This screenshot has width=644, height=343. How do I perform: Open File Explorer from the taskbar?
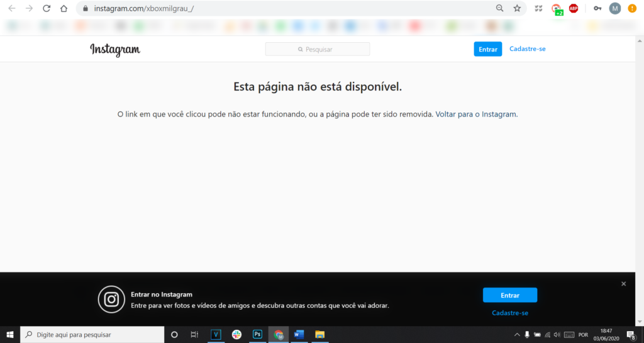[319, 334]
